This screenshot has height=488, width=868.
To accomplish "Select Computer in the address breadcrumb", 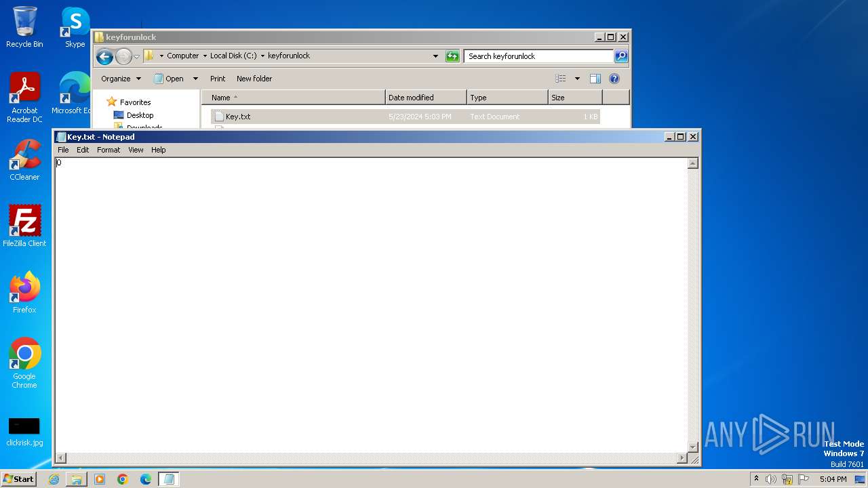I will [x=183, y=56].
